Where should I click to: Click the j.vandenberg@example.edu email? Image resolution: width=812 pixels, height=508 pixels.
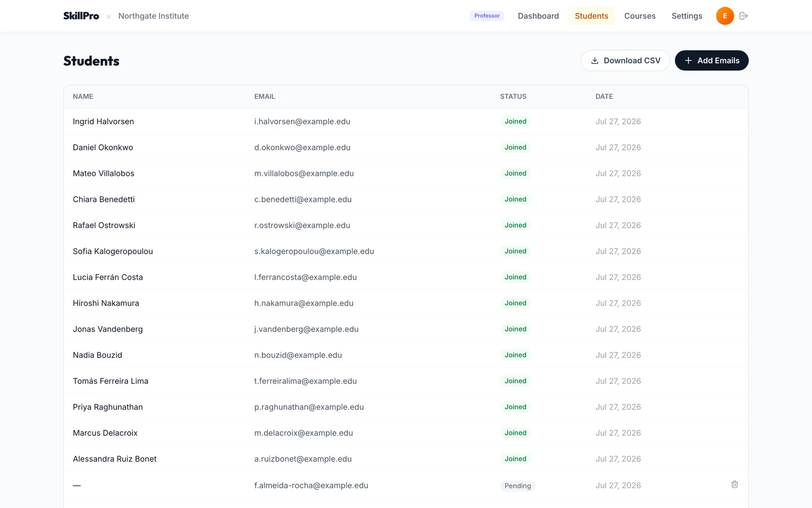[306, 329]
